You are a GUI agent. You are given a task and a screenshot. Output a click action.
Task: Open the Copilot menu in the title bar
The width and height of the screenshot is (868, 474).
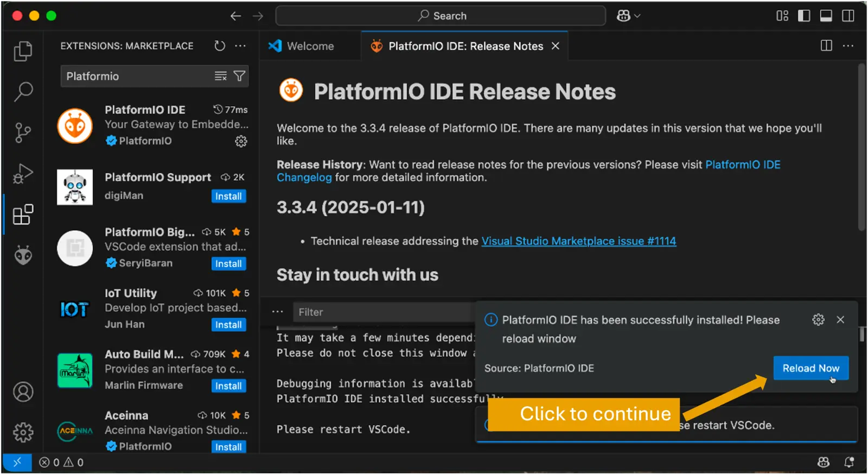[629, 16]
